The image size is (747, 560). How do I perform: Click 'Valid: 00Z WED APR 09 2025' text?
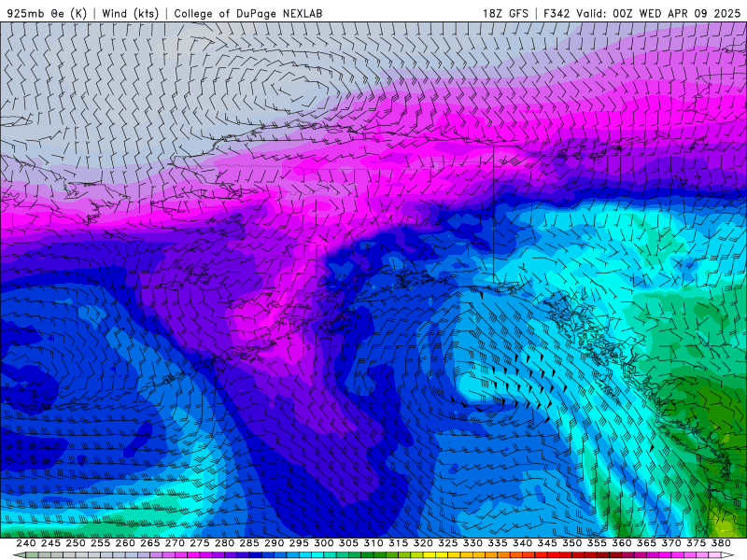coord(658,13)
